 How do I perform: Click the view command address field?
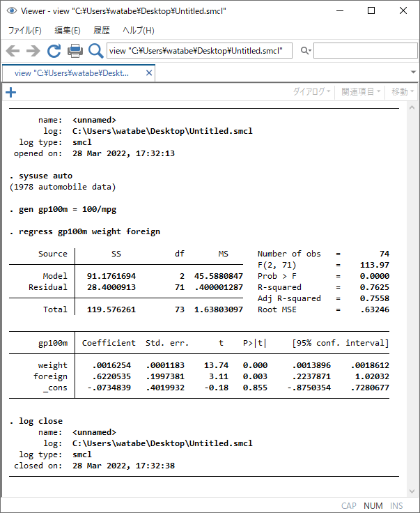coord(199,51)
